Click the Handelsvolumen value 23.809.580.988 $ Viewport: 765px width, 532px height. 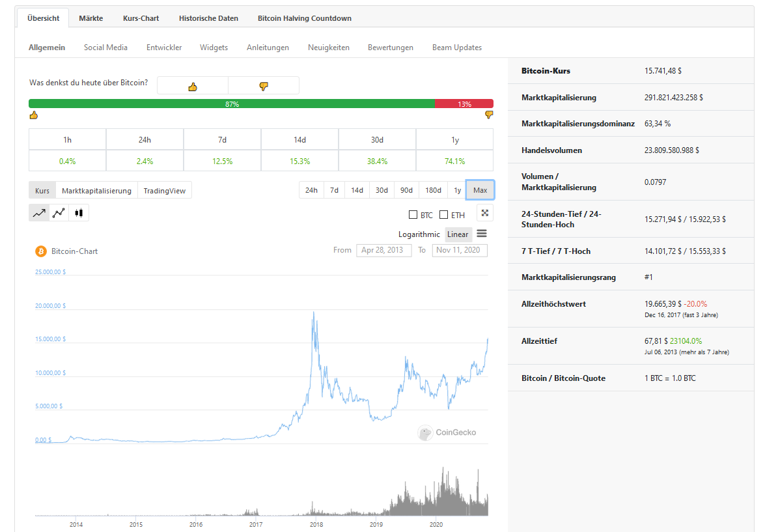tap(672, 150)
